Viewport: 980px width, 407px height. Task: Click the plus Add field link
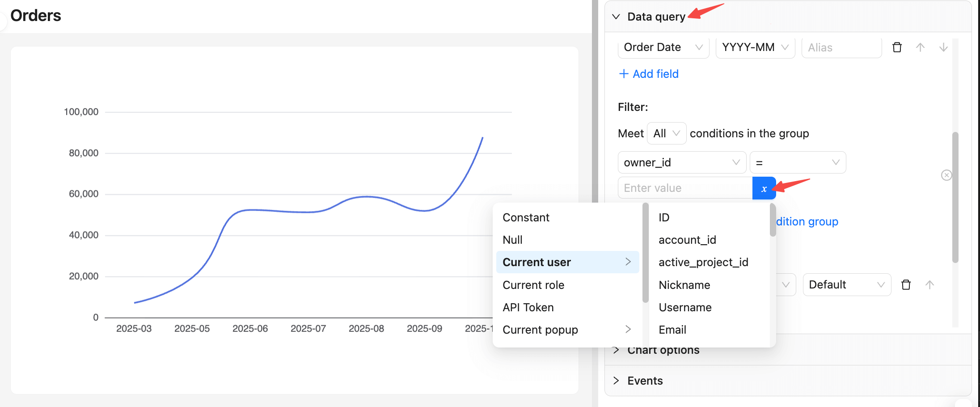tap(649, 74)
